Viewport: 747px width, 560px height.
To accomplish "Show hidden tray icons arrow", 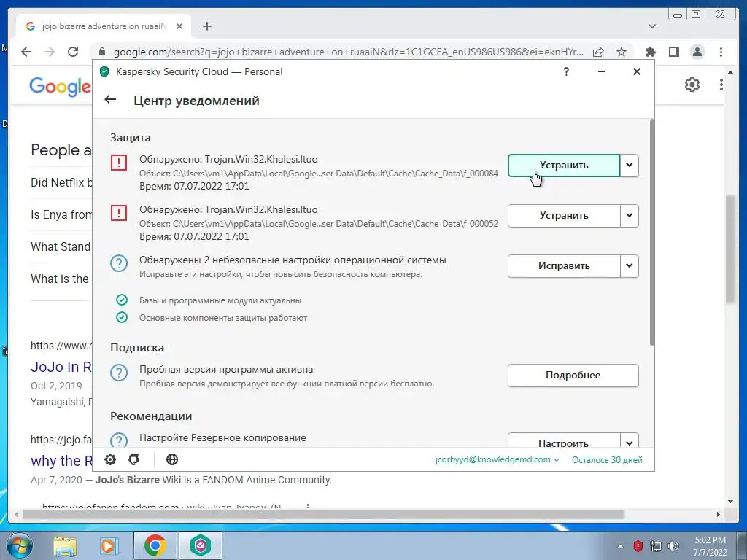I will click(620, 546).
